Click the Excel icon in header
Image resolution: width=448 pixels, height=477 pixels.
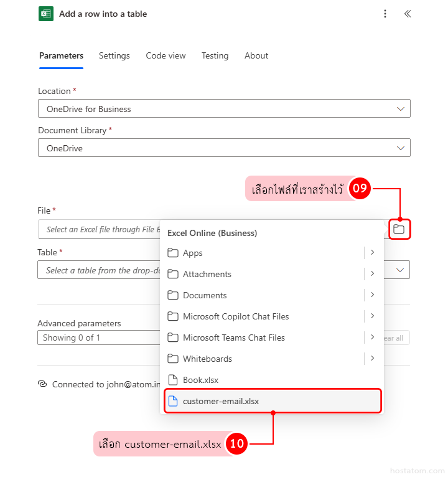click(46, 14)
